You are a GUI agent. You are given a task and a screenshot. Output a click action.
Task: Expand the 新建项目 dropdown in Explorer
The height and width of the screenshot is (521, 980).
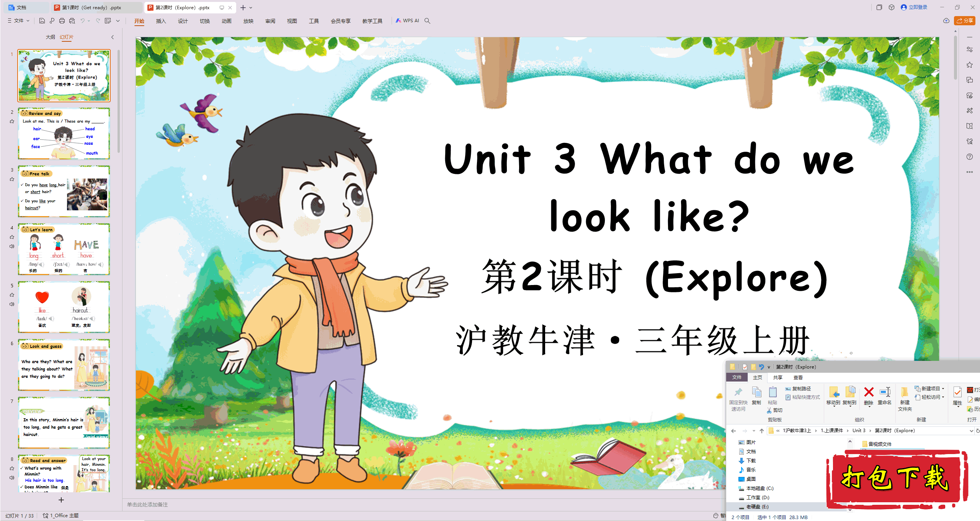(x=943, y=388)
